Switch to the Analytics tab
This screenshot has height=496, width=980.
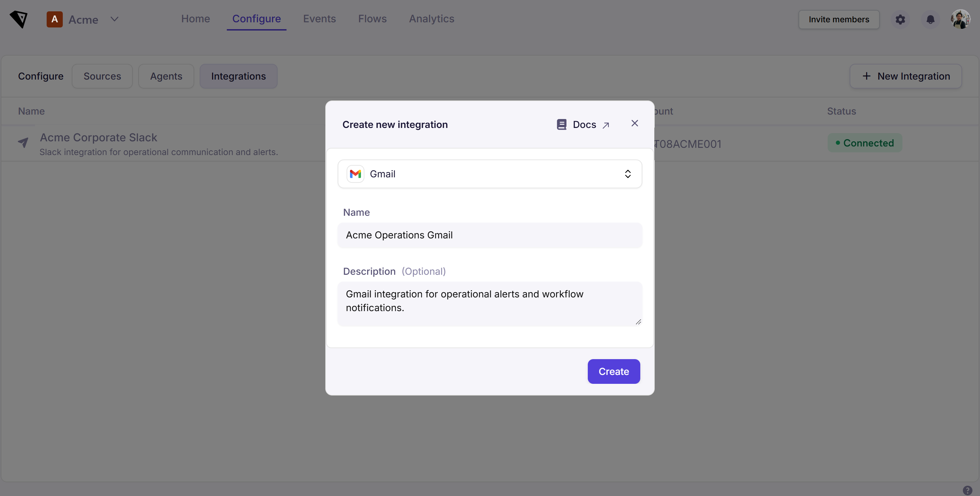tap(431, 19)
